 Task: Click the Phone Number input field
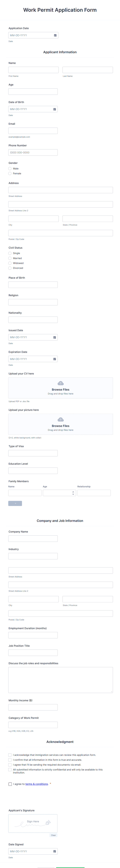(x=33, y=152)
